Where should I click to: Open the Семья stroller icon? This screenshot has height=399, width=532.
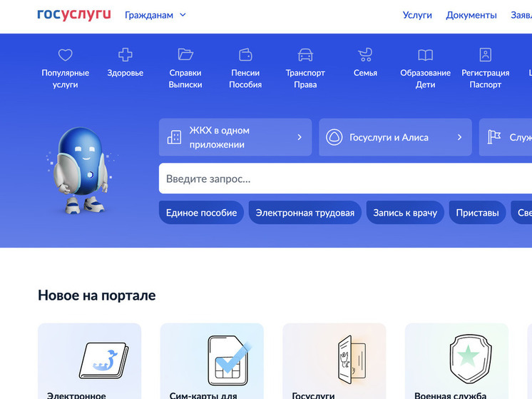365,55
